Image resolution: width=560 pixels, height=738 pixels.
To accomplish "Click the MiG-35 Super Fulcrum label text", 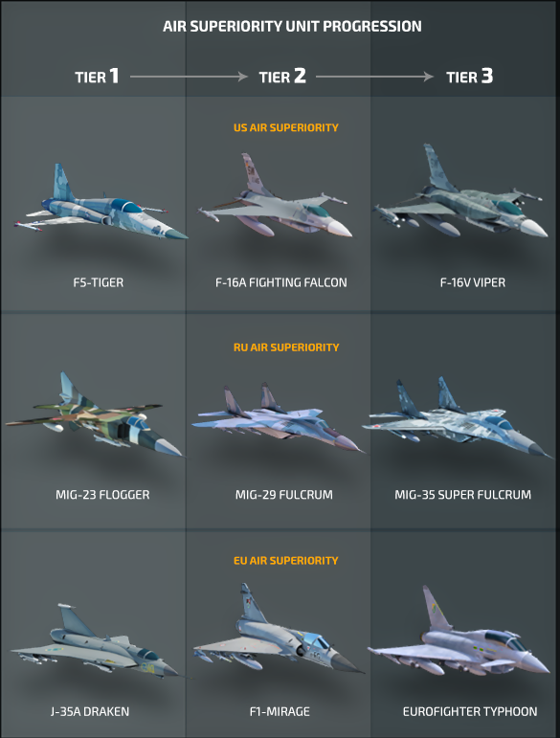I will (462, 495).
